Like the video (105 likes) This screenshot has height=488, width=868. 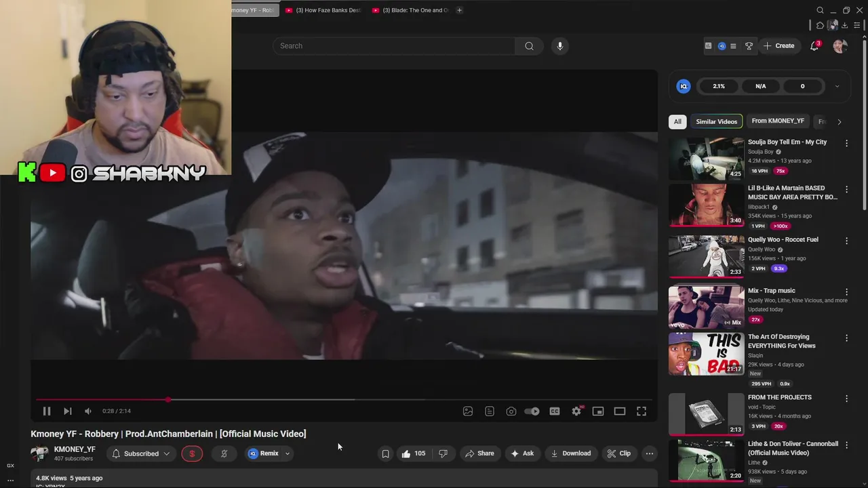(x=414, y=453)
